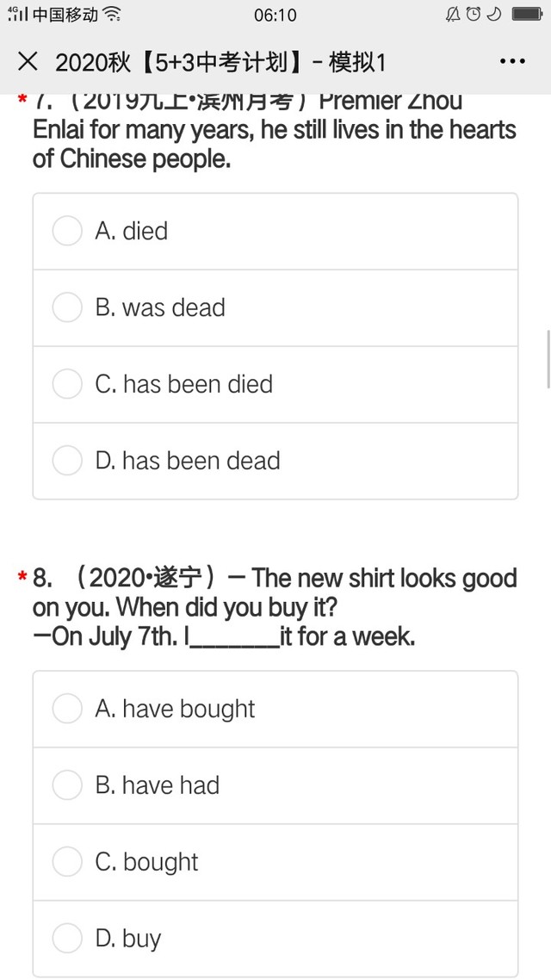Tap the do-not-disturb moon icon
This screenshot has width=551, height=980.
[494, 15]
